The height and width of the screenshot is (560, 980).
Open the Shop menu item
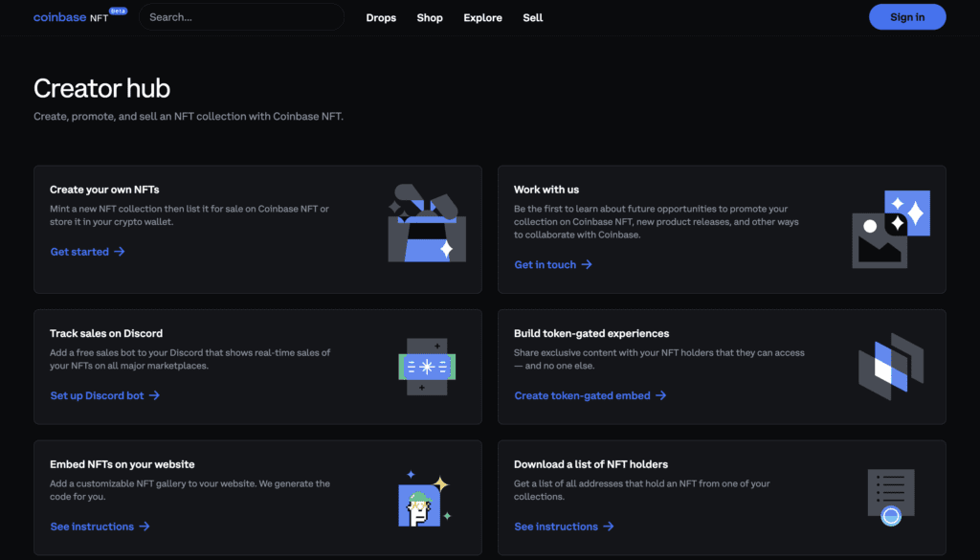[430, 17]
